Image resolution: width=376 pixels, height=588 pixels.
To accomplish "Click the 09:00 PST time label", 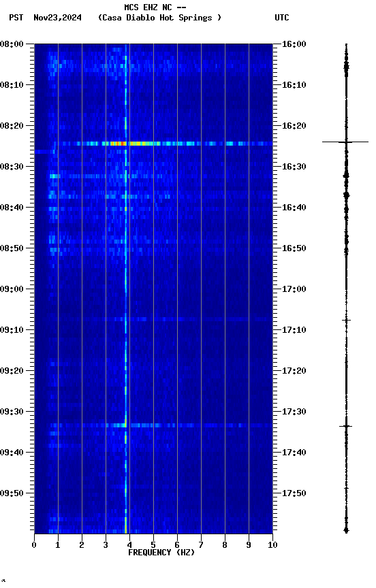I will (12, 289).
